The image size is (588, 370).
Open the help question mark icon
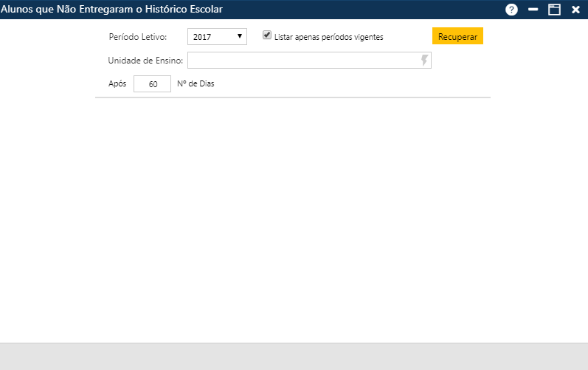(x=511, y=10)
